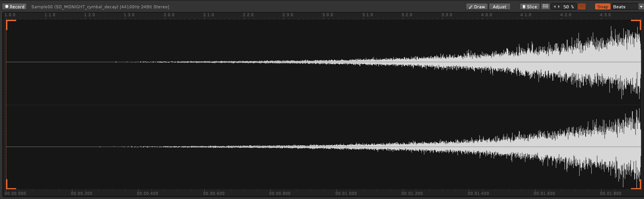The image size is (644, 199).
Task: Click the dimmed orange button beside 50 %
Action: click(582, 7)
